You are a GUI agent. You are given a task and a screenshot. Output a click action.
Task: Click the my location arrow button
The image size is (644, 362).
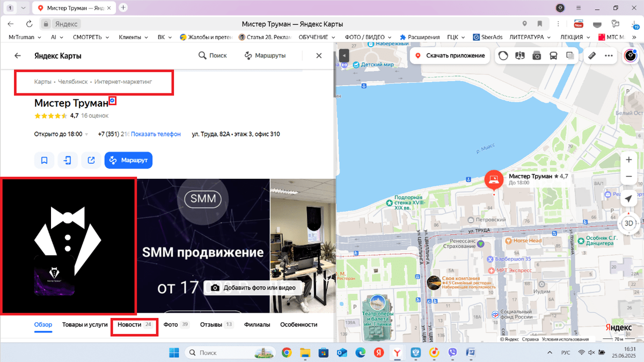[x=628, y=199]
